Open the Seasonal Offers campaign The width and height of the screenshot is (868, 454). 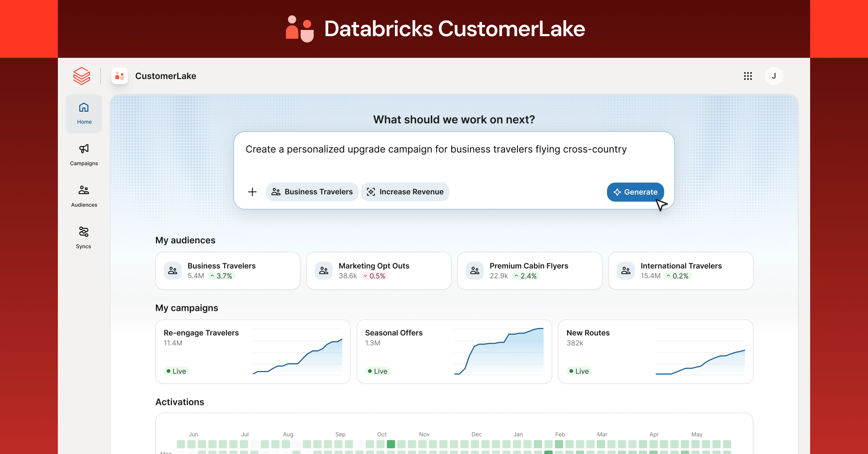click(454, 352)
